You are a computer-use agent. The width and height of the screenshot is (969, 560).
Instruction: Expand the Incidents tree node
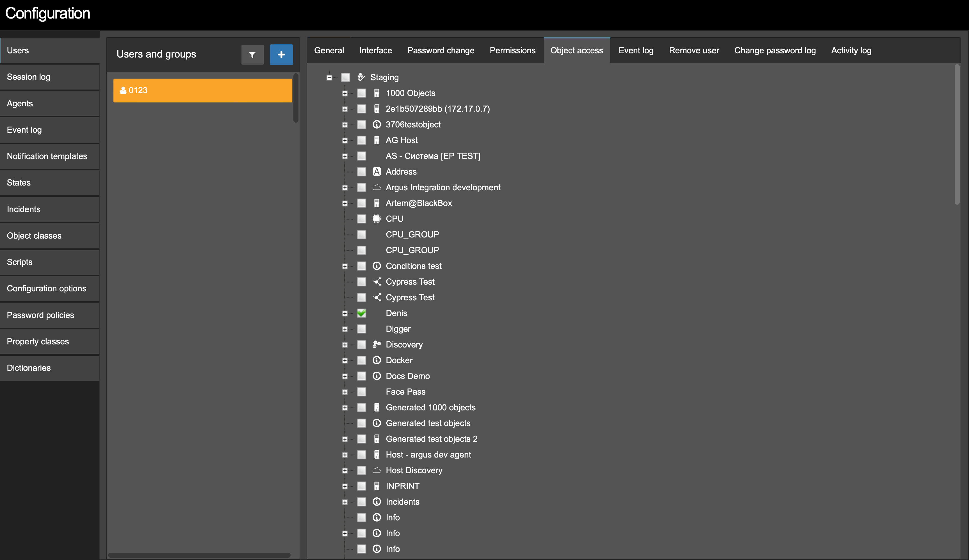click(345, 502)
